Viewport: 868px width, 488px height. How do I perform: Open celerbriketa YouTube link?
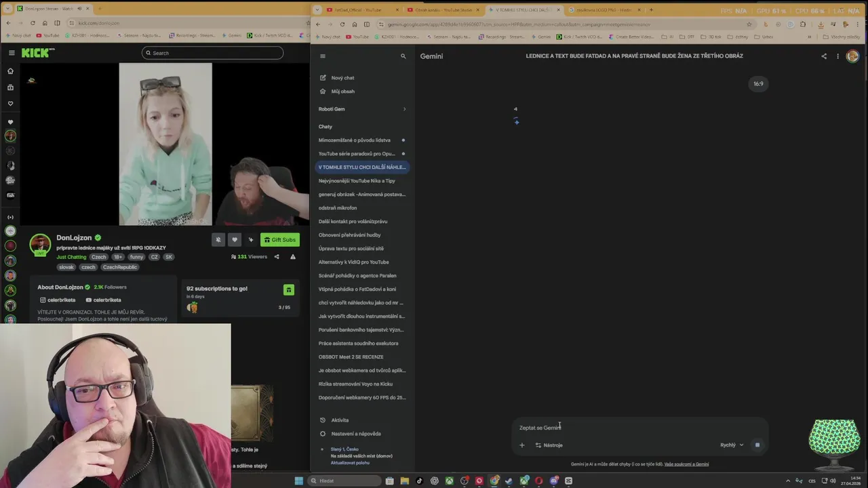click(103, 300)
